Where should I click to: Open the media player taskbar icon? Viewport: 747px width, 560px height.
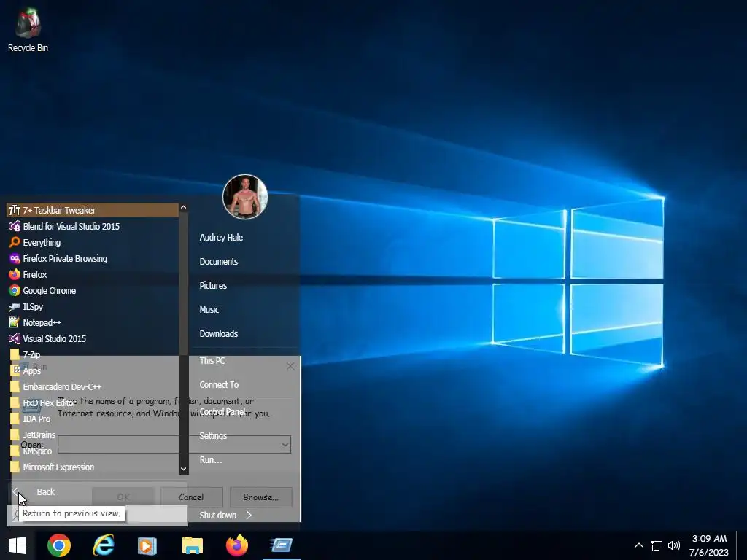147,545
